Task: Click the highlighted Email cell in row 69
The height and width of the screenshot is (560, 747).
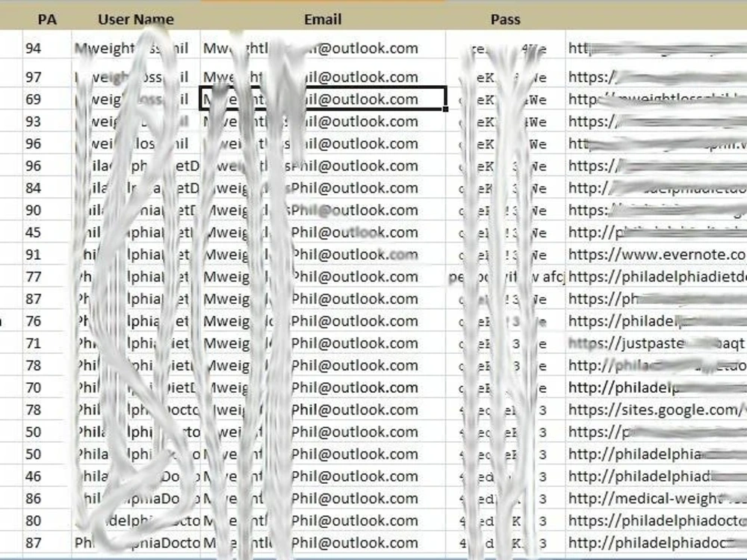Action: click(x=323, y=99)
